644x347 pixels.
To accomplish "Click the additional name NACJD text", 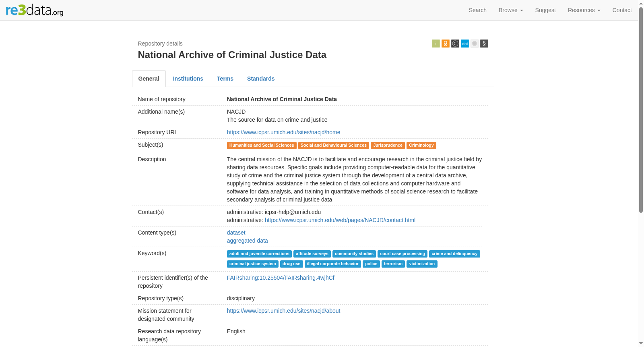I will tap(236, 112).
